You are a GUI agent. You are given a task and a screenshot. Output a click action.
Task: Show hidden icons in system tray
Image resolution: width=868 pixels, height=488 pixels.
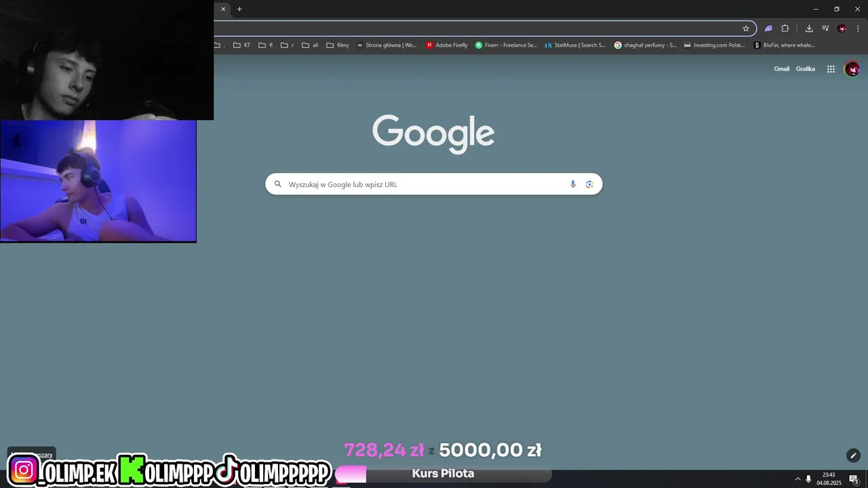(797, 479)
